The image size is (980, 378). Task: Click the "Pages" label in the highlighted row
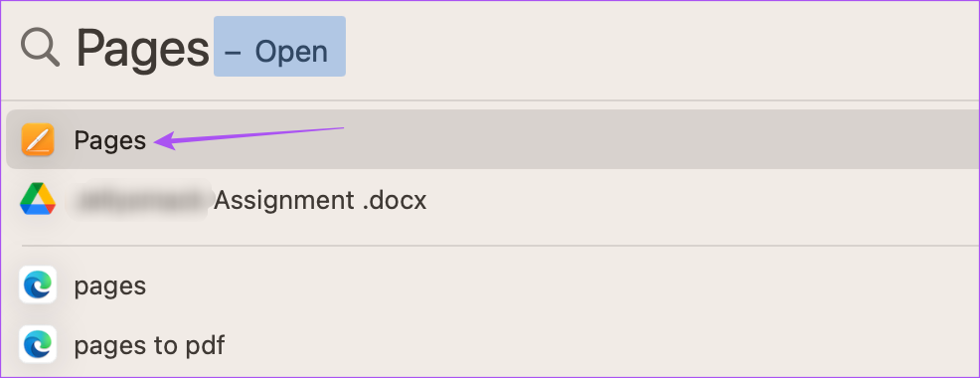click(x=110, y=140)
